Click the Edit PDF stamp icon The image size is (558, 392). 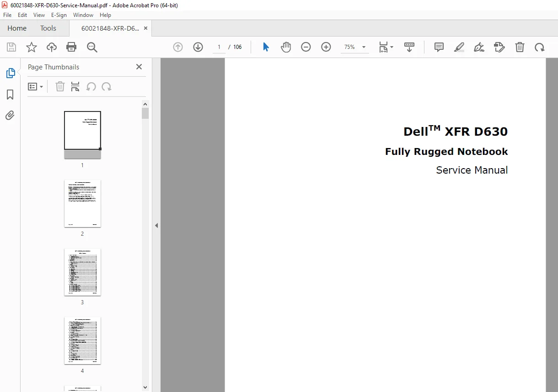(499, 47)
